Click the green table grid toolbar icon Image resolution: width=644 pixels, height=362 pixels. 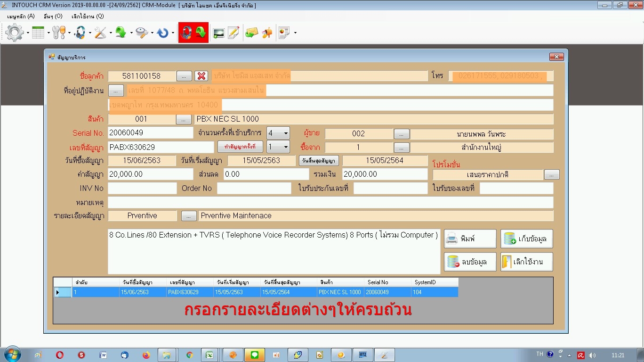38,33
